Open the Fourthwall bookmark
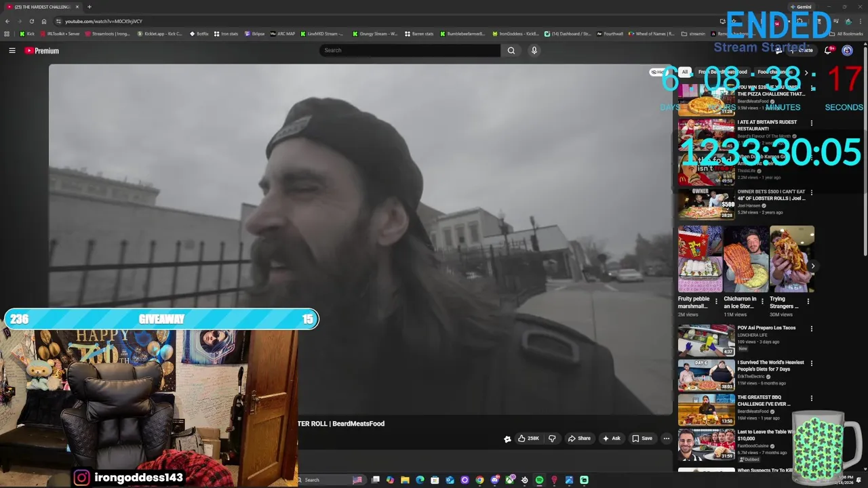Screen dimensions: 868x488 pos(610,34)
